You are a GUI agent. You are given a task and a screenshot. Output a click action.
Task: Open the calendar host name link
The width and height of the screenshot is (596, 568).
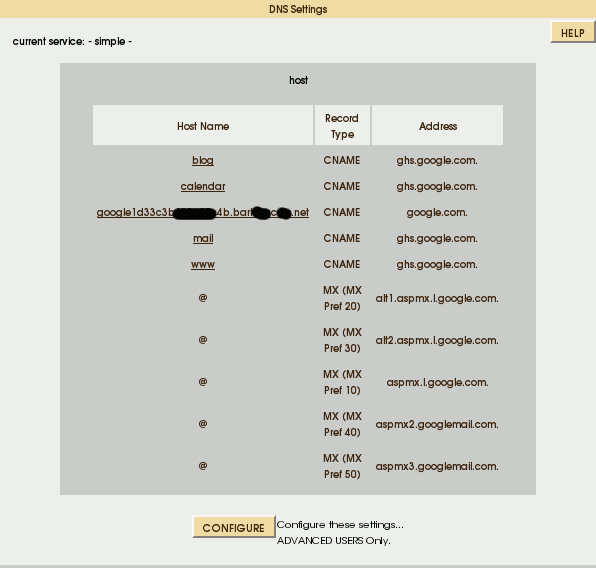(x=203, y=186)
